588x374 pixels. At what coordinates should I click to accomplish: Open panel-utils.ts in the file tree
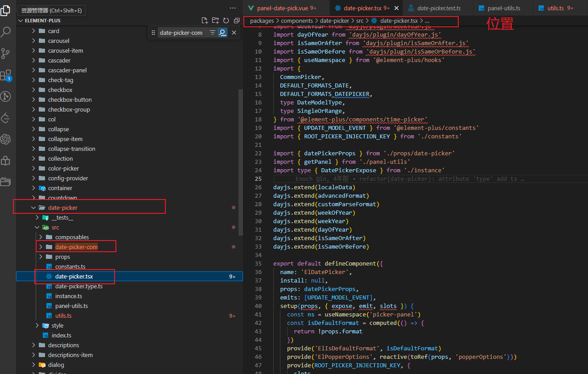pos(71,306)
